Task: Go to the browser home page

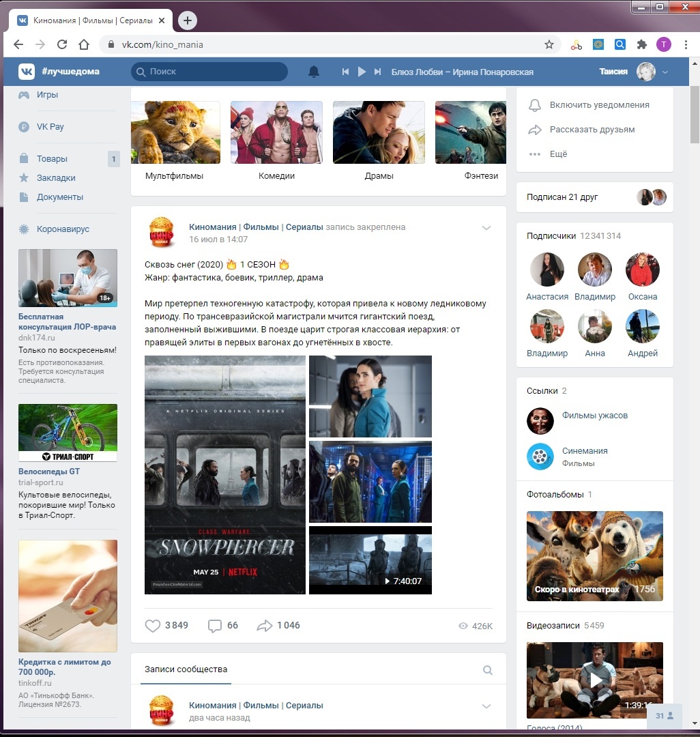Action: pos(84,44)
